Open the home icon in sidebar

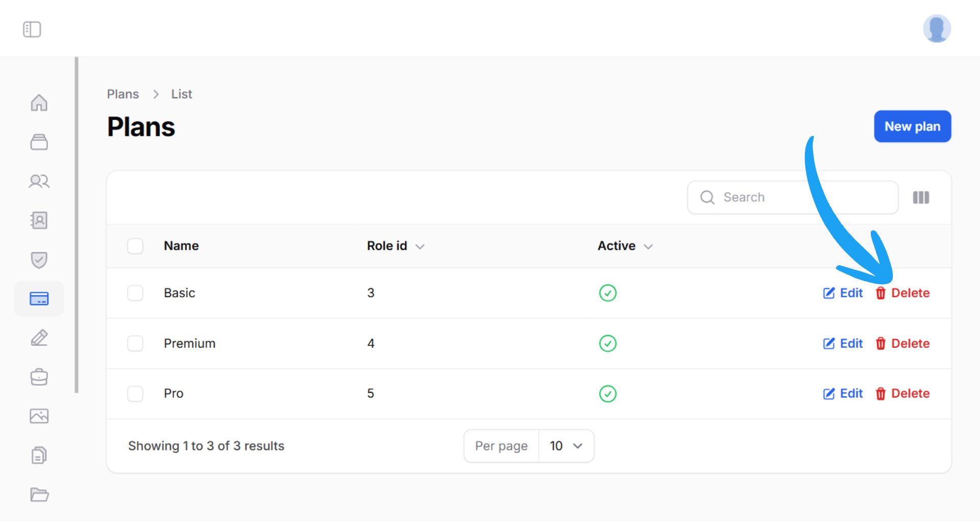tap(39, 103)
